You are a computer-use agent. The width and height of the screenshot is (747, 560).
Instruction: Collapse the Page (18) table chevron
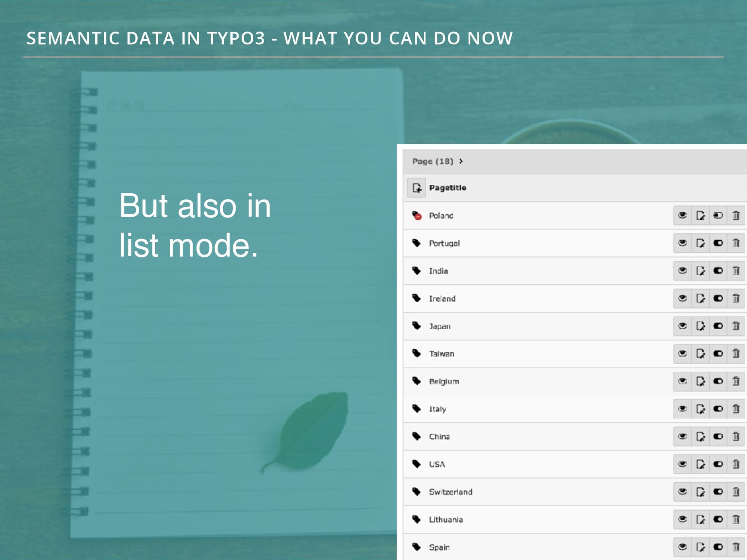point(461,161)
